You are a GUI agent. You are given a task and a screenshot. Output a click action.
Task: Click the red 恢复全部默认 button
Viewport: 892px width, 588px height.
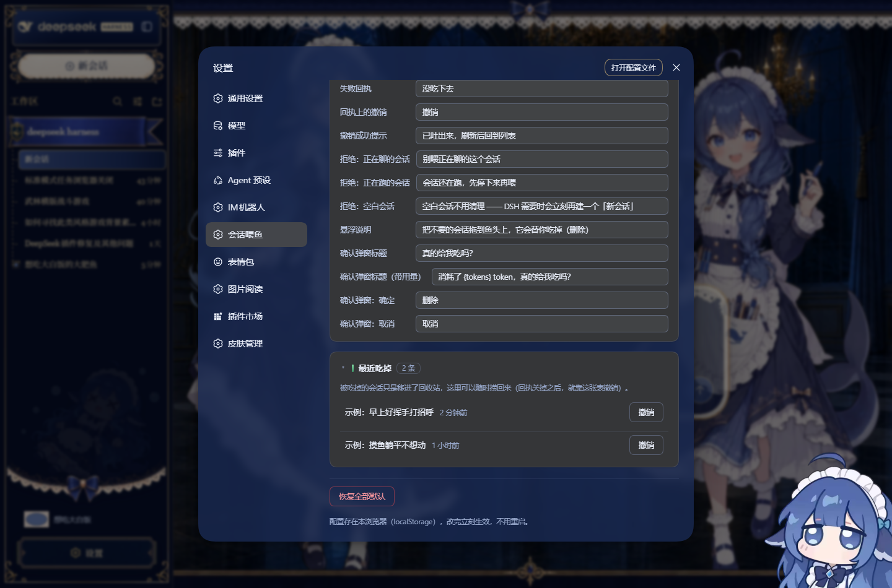pos(362,496)
